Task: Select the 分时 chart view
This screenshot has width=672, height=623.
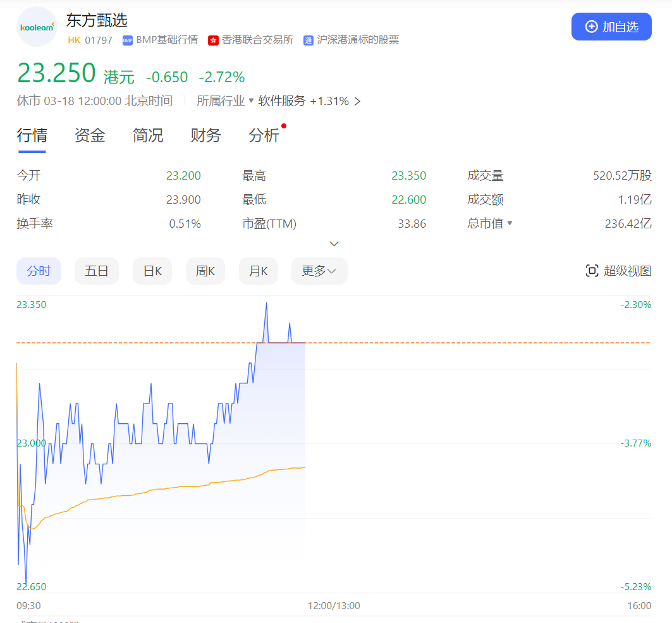Action: point(39,271)
